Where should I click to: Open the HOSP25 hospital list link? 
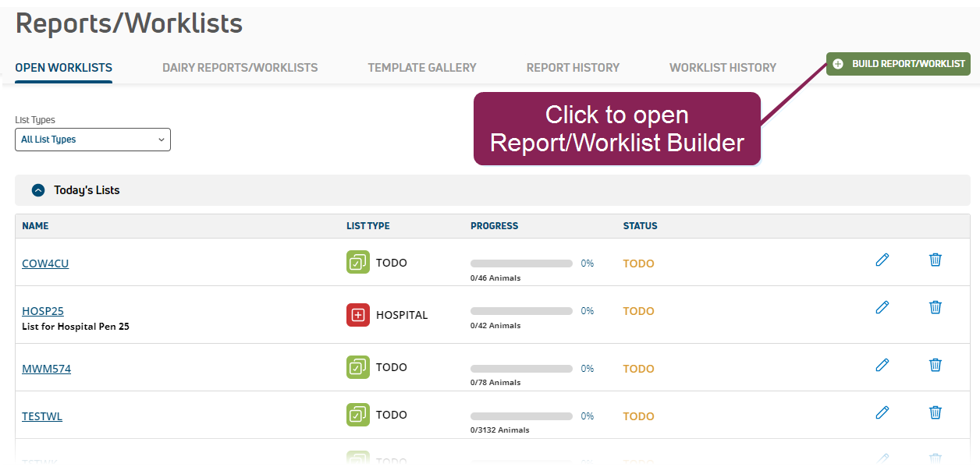tap(43, 311)
